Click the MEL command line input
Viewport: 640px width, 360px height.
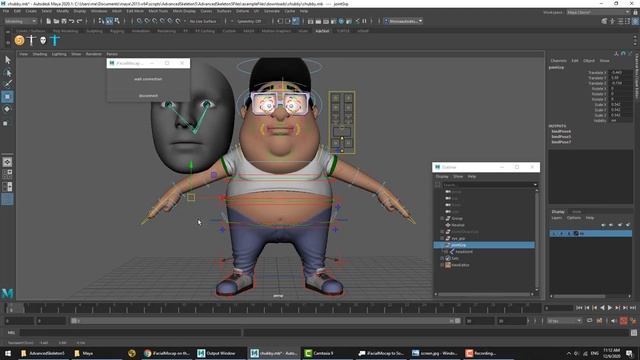pyautogui.click(x=131, y=332)
